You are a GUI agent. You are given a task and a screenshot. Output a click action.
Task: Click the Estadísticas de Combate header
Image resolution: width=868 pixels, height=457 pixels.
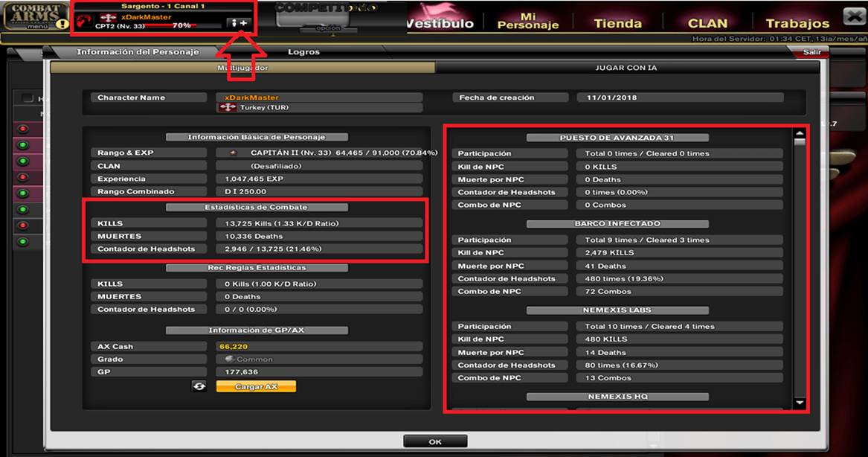[257, 207]
